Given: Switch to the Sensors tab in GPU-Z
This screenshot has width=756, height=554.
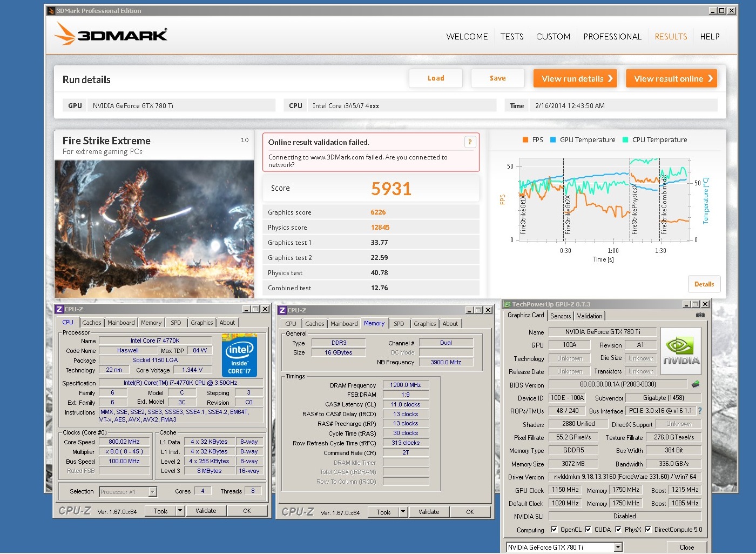Looking at the screenshot, I should pos(561,316).
